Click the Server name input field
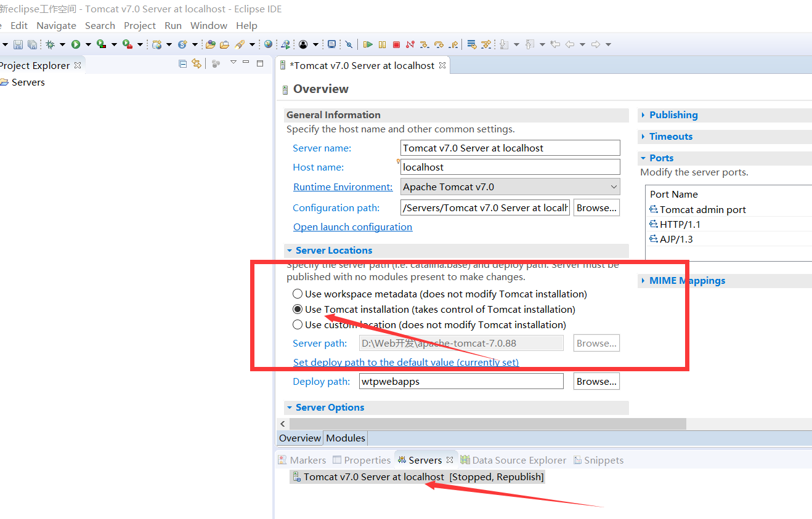Screen dimensions: 812x519 coord(510,148)
